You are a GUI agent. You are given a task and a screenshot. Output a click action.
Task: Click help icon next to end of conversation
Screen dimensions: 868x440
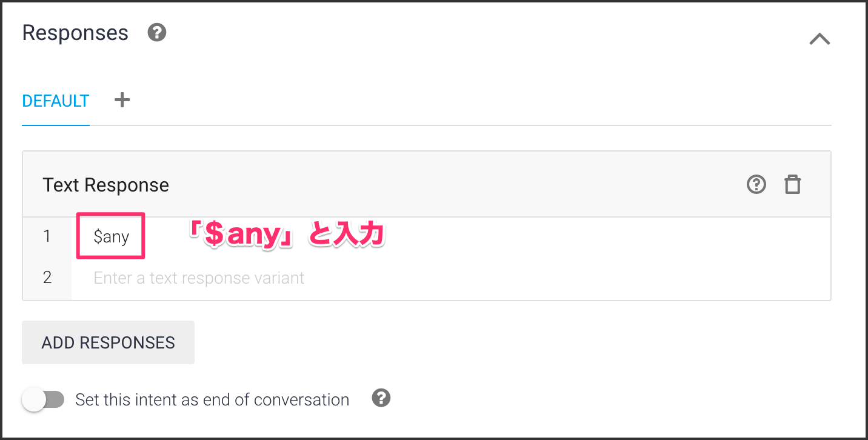point(381,399)
